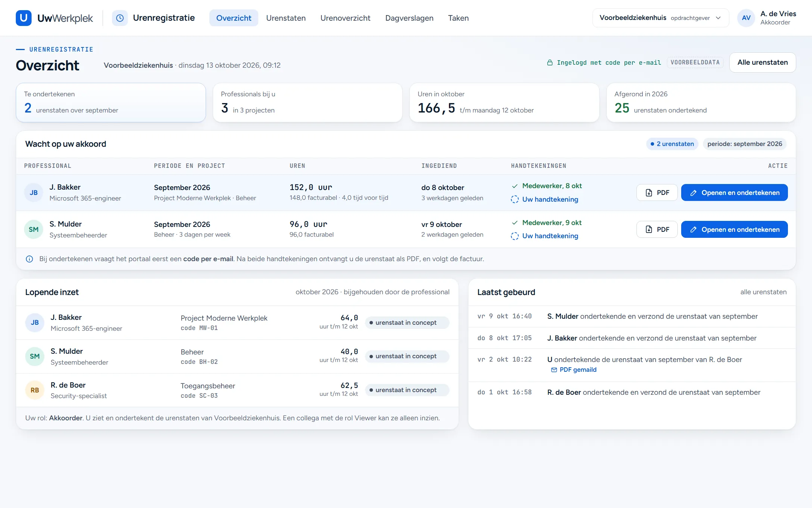The width and height of the screenshot is (812, 508).
Task: Go to the Urenoverzicht tab
Action: 345,18
